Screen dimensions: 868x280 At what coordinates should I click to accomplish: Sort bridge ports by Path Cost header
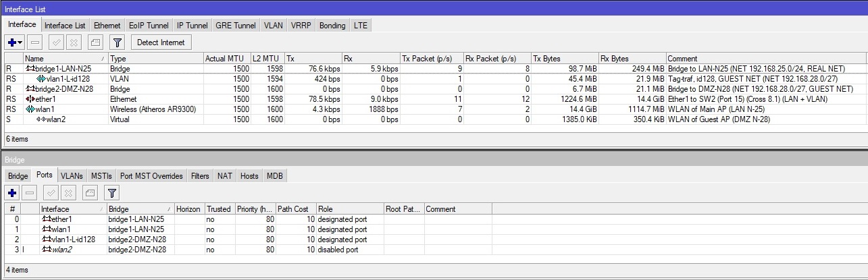coord(296,209)
